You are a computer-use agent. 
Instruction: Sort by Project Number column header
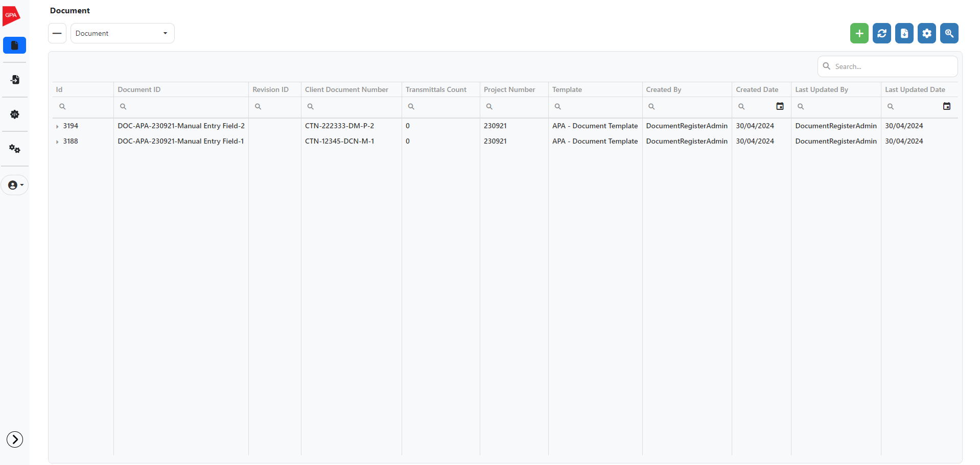coord(509,89)
